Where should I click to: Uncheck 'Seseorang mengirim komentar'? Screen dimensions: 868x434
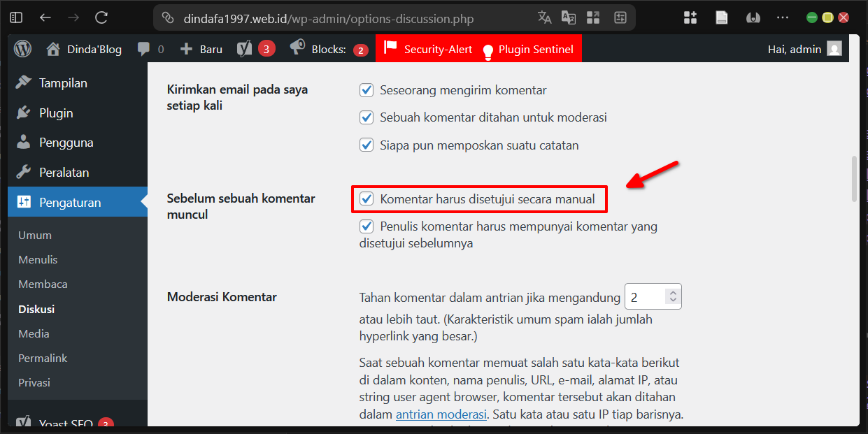[x=367, y=89]
